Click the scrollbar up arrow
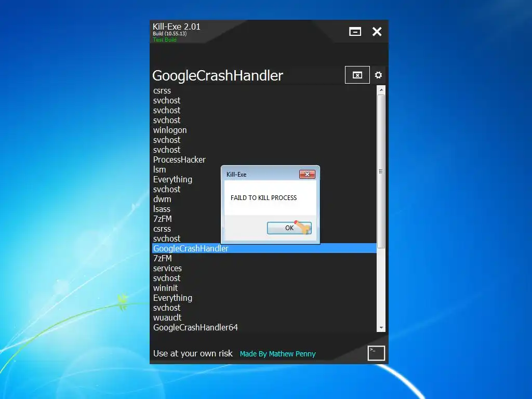The width and height of the screenshot is (532, 399). 381,90
